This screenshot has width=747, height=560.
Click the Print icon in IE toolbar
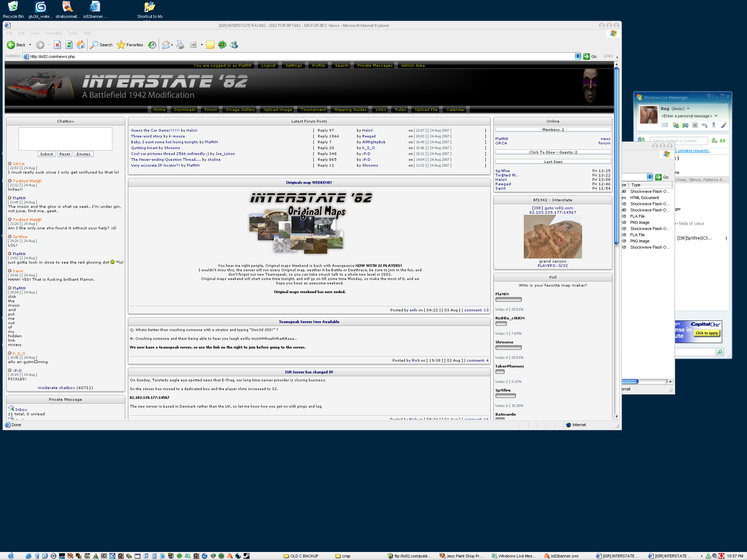[x=180, y=45]
